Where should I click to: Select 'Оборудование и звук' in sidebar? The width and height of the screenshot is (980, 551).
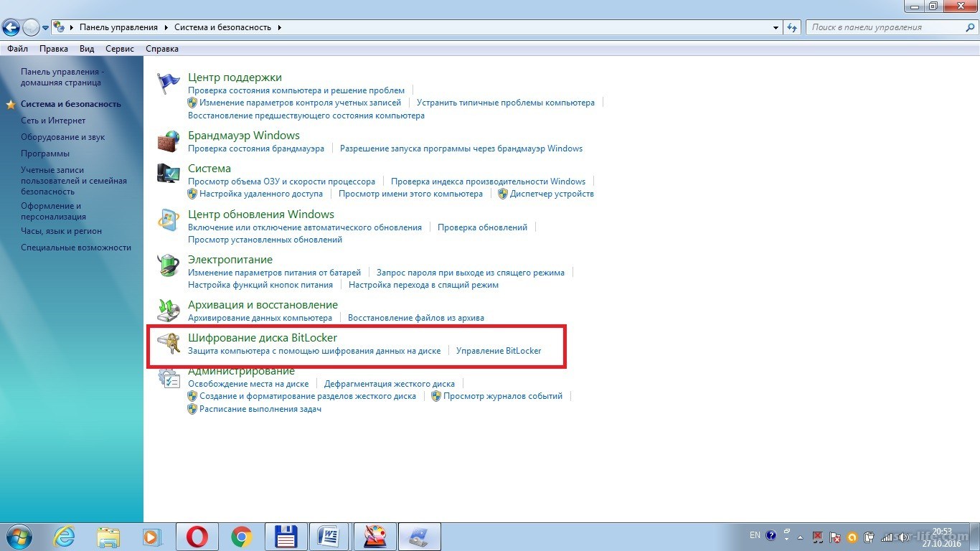point(63,137)
